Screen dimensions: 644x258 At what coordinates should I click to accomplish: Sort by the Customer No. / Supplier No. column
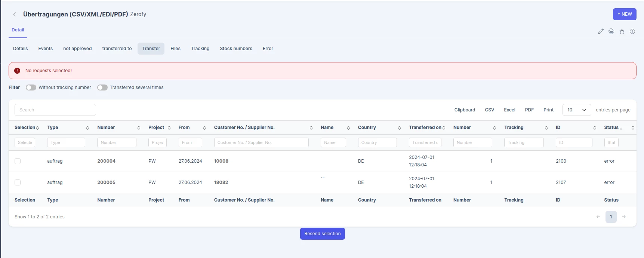[263, 128]
